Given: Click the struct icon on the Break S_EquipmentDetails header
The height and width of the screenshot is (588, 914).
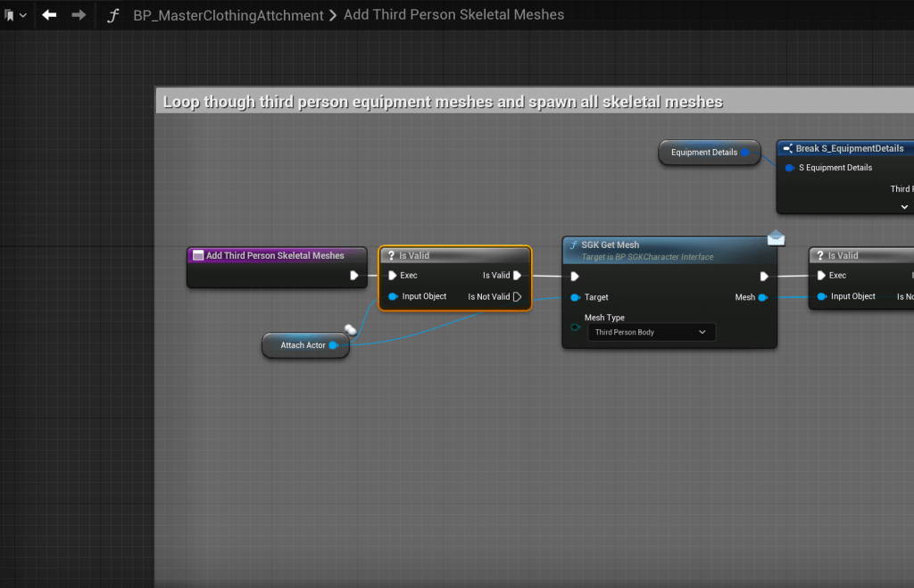Looking at the screenshot, I should (x=787, y=149).
